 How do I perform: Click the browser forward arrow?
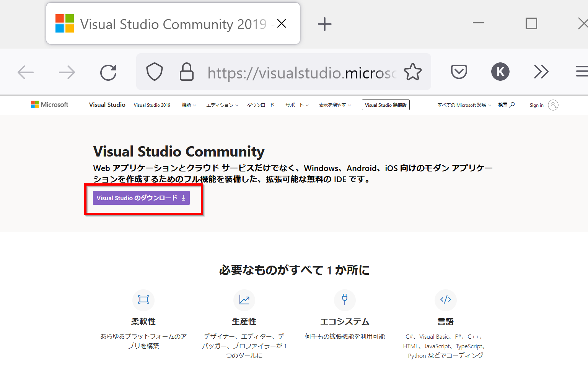(67, 72)
